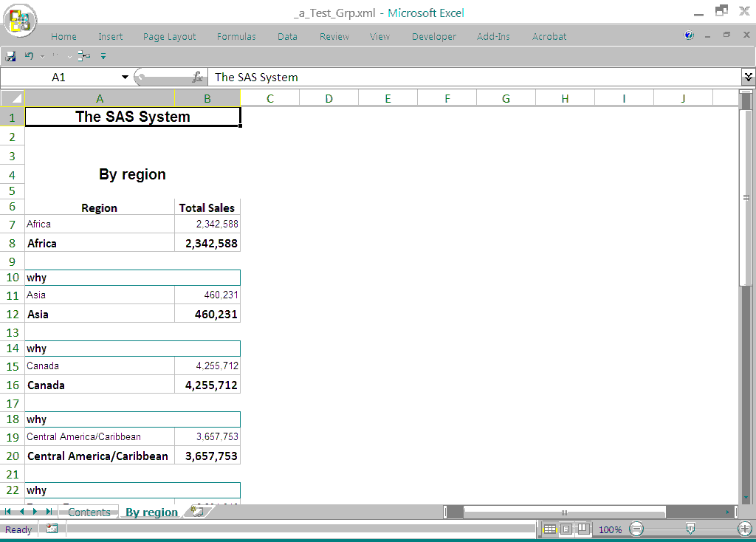756x542 pixels.
Task: Select the bold 'Canada' cell
Action: pyautogui.click(x=100, y=385)
